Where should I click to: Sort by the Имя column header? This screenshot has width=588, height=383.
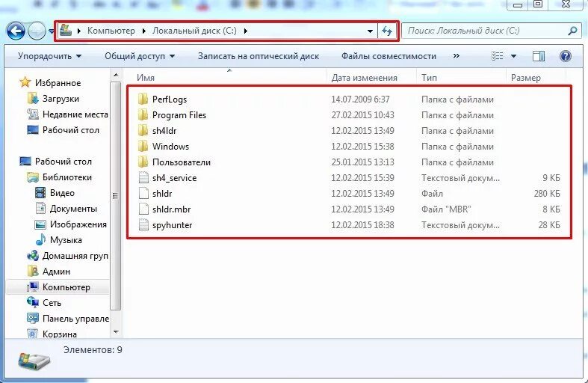(146, 78)
